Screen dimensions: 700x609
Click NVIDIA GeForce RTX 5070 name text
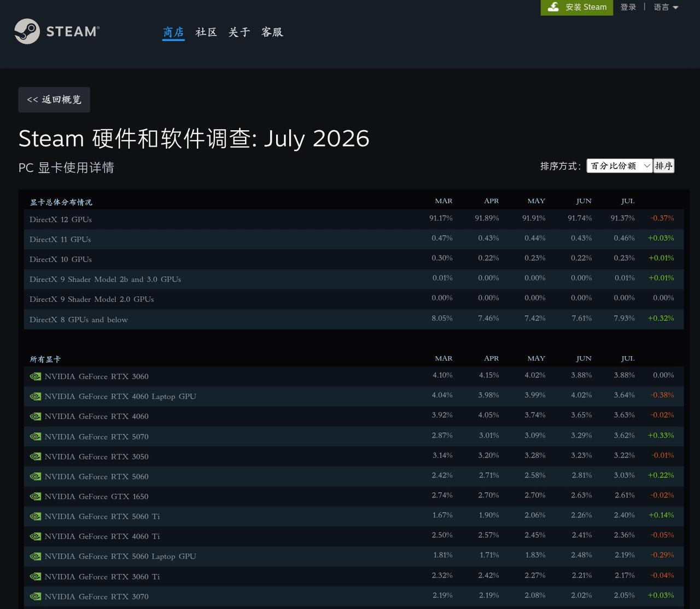point(97,437)
